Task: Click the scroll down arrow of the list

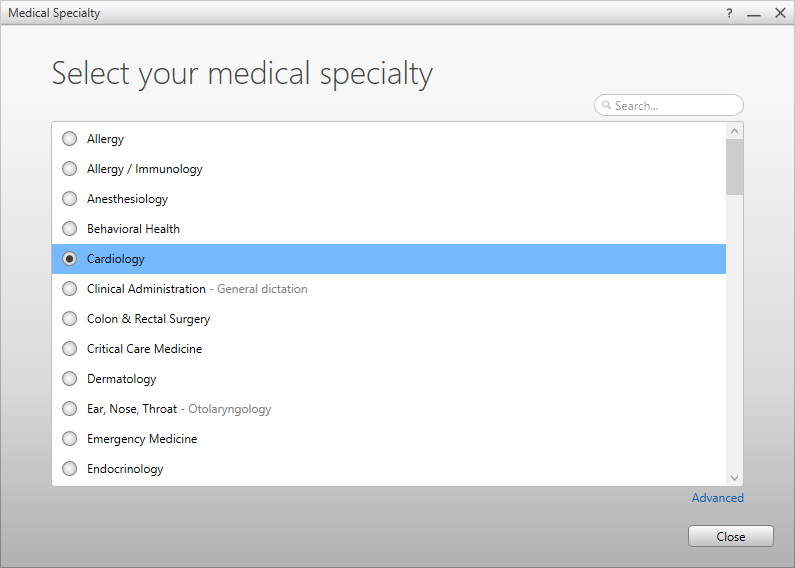Action: pos(735,478)
